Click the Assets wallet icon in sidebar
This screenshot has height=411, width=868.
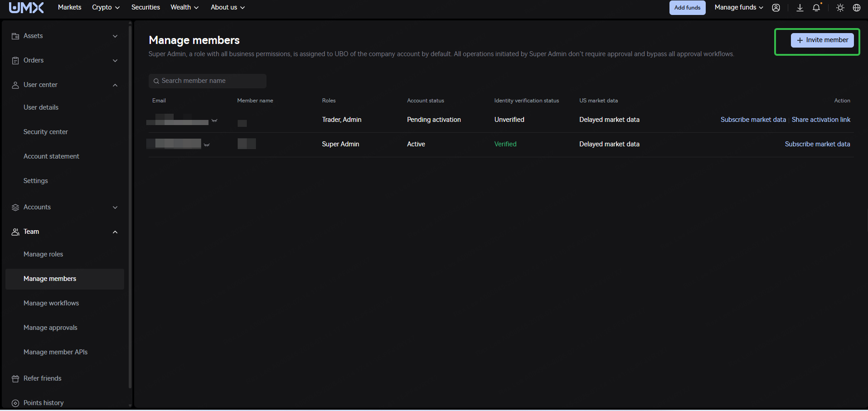(x=15, y=36)
